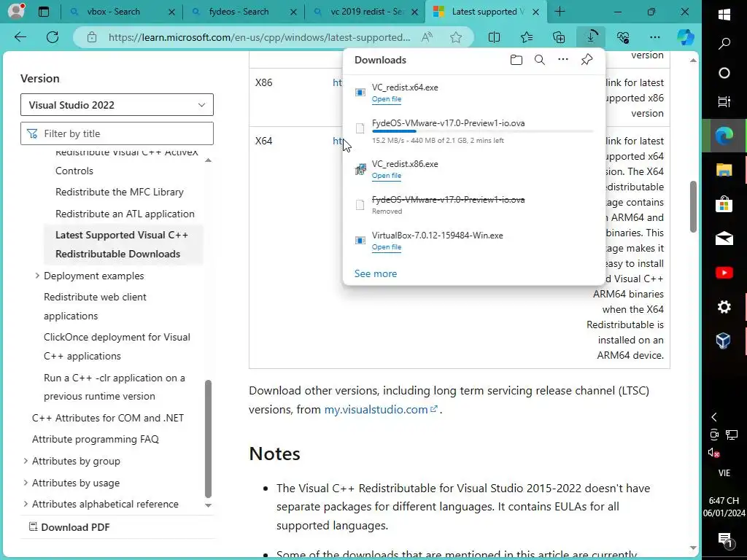747x560 pixels.
Task: Click the page vertical scrollbar thumb
Action: [693, 206]
